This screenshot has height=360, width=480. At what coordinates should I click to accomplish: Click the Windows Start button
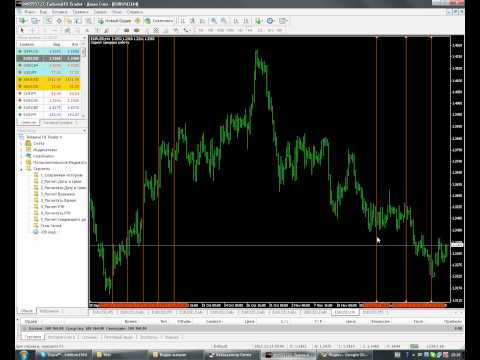coord(24,355)
